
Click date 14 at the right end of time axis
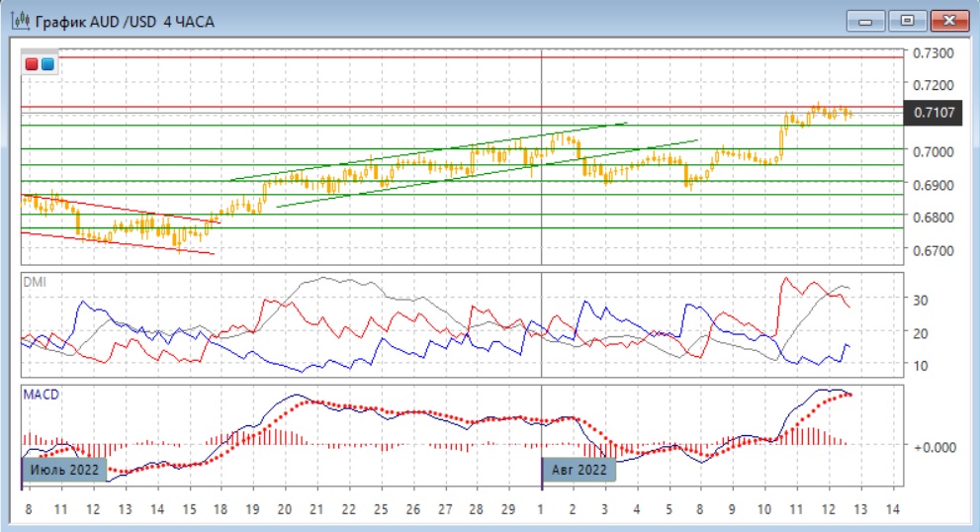point(892,508)
